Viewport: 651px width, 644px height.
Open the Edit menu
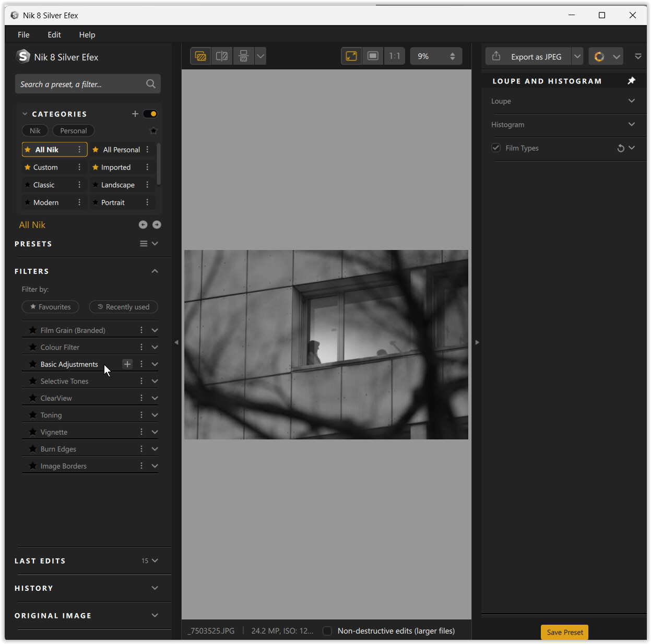[x=54, y=35]
